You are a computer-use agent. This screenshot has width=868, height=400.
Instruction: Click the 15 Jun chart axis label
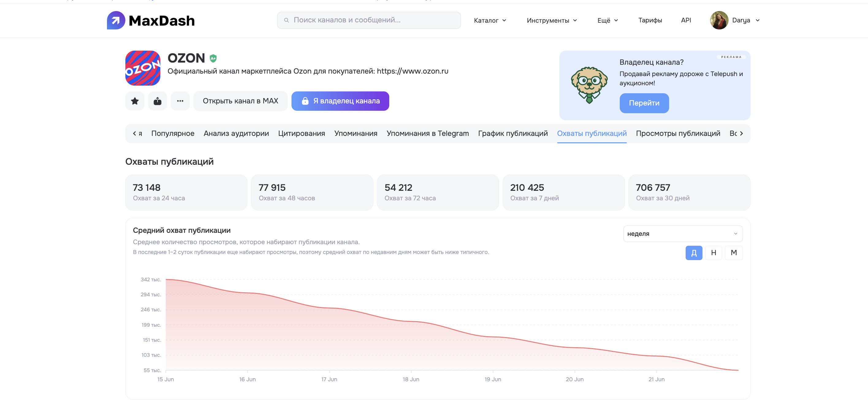point(166,379)
